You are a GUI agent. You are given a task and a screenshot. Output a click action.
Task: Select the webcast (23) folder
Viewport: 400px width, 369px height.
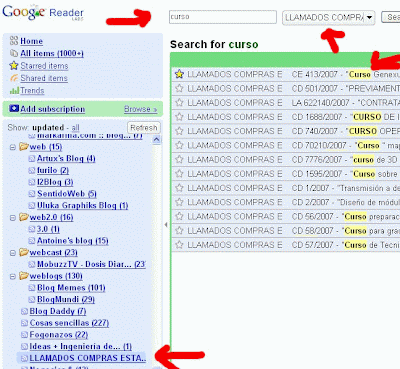(x=53, y=253)
